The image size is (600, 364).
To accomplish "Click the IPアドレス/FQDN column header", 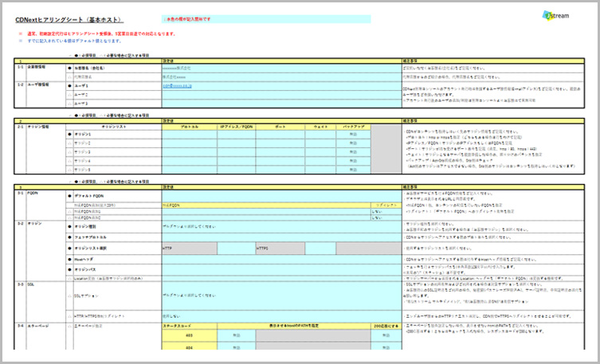I will pos(237,127).
